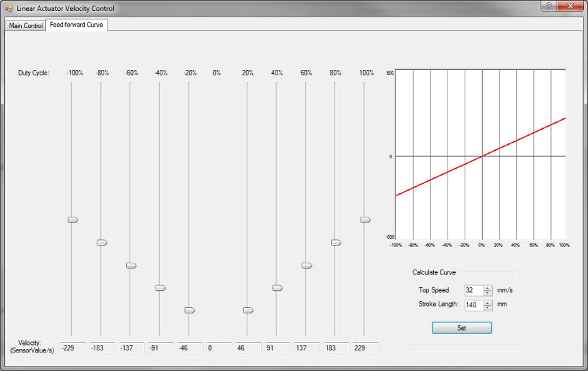Click the 60% duty cycle slider thumb
The height and width of the screenshot is (371, 588).
tap(307, 265)
